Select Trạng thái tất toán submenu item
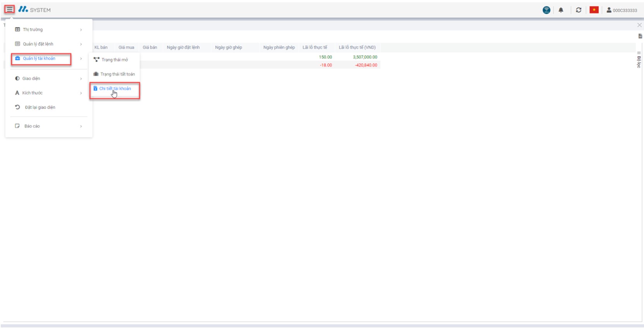 (x=117, y=74)
